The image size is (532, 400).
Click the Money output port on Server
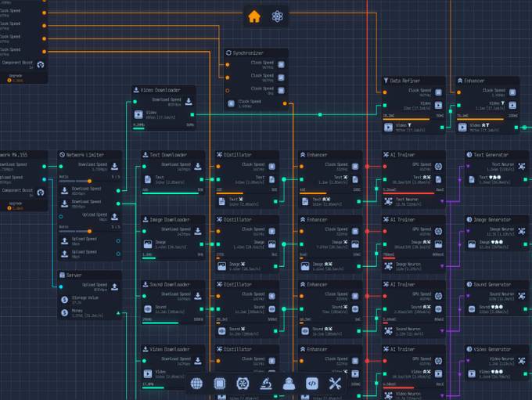pos(118,313)
